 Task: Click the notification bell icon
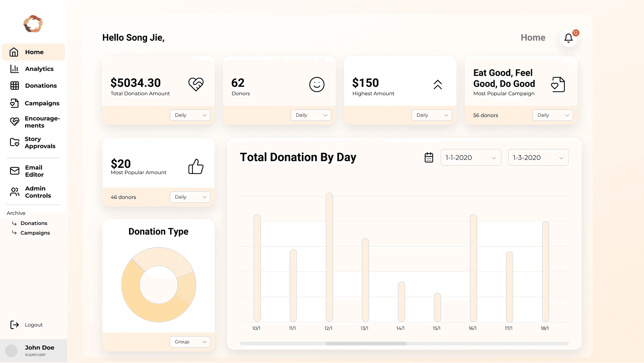tap(568, 38)
